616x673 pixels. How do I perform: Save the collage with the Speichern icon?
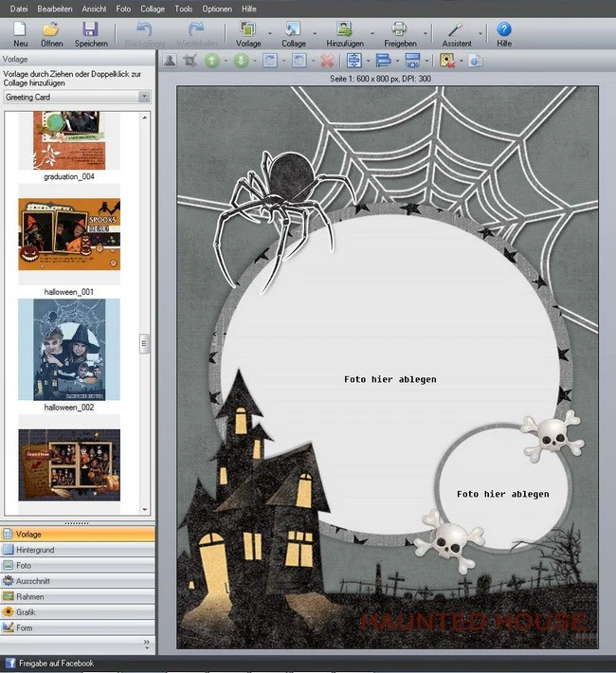point(90,29)
